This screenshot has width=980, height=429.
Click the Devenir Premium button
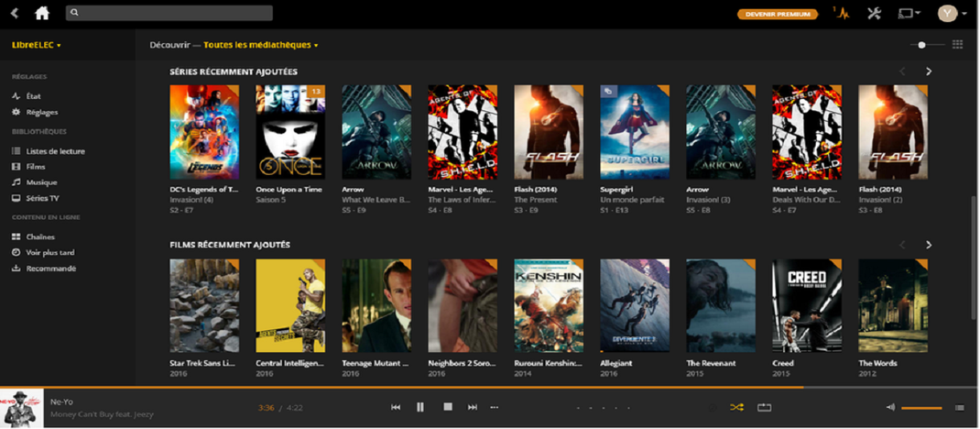click(x=778, y=14)
